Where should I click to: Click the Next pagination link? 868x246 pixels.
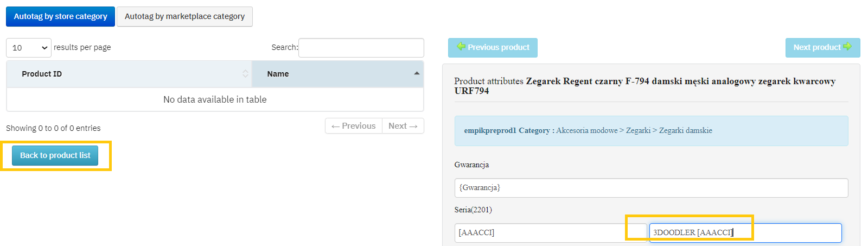(x=403, y=126)
